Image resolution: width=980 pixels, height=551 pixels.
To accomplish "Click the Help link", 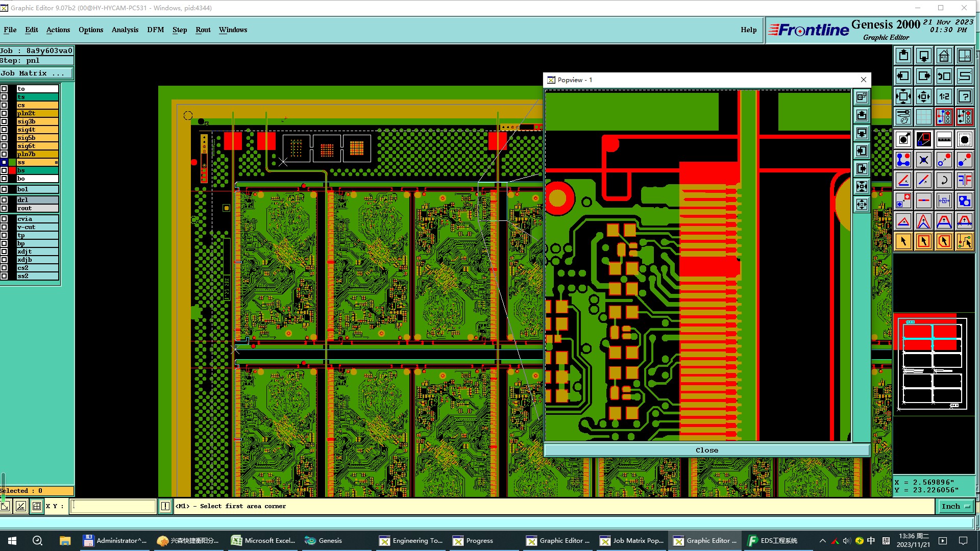I will click(748, 30).
